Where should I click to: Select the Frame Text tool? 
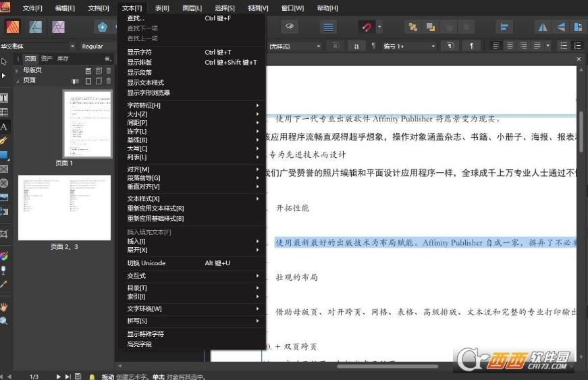4,98
